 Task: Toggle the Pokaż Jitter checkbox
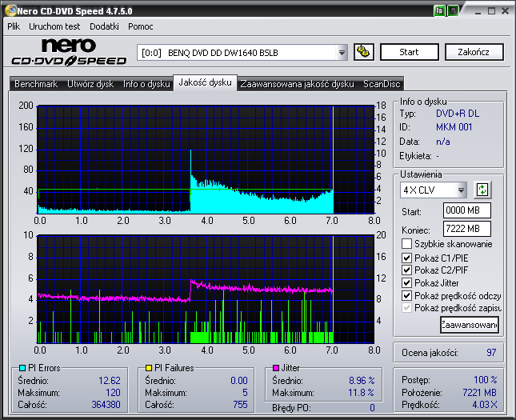406,282
